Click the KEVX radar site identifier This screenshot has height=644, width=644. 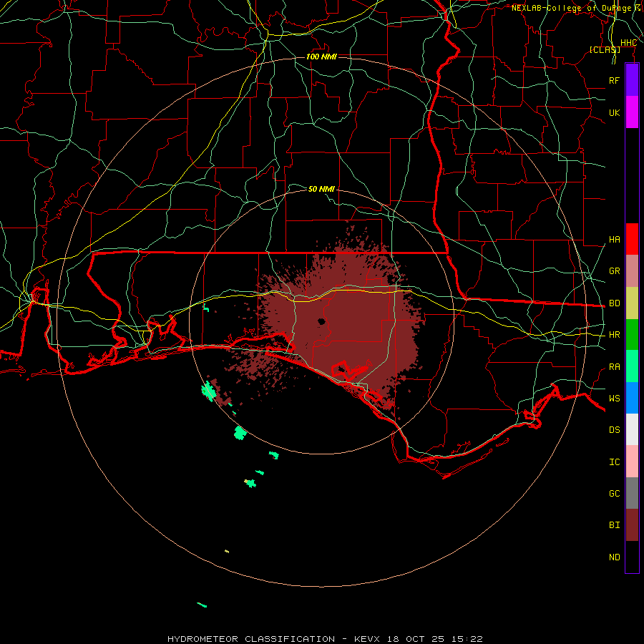(x=367, y=639)
